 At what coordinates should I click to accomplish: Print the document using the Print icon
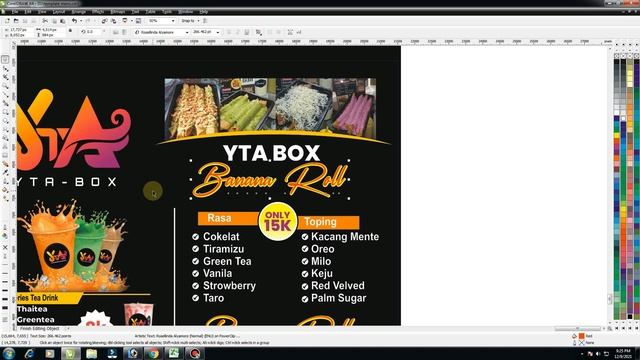pos(34,20)
